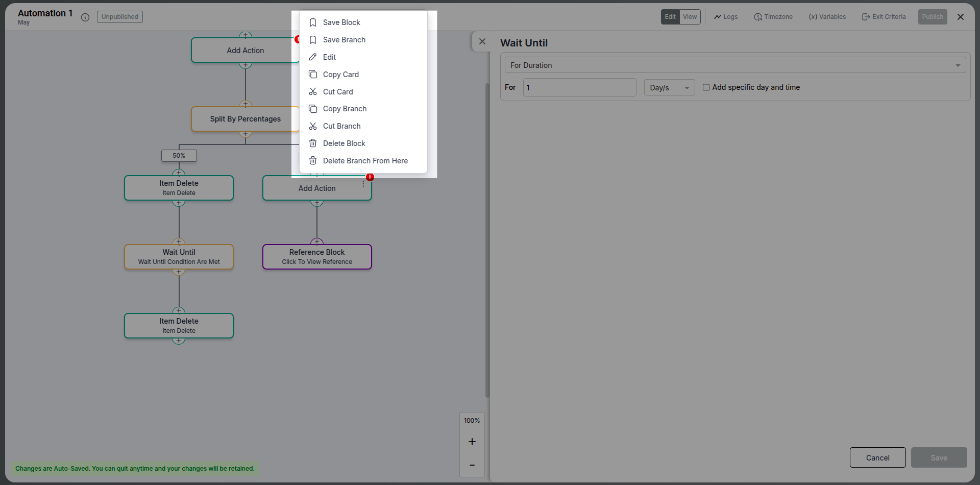
Task: Open the Variables panel
Action: 827,17
